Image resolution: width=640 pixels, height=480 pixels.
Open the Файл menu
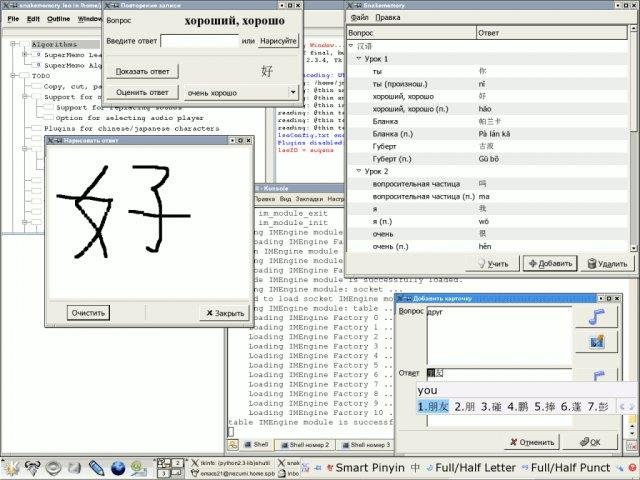[x=360, y=18]
